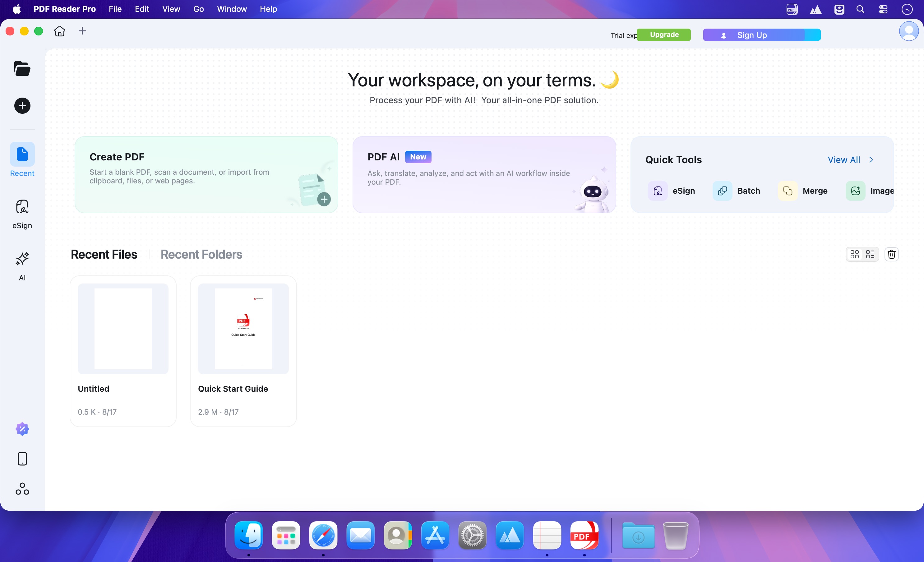The height and width of the screenshot is (562, 924).
Task: Switch recent files to list view
Action: (870, 254)
